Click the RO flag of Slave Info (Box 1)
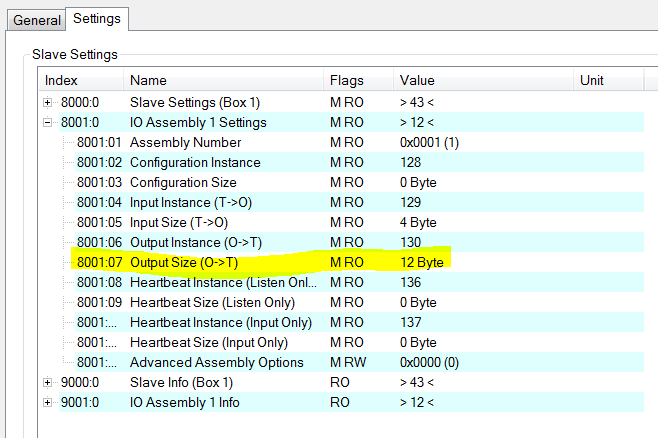The height and width of the screenshot is (438, 658). pyautogui.click(x=339, y=382)
